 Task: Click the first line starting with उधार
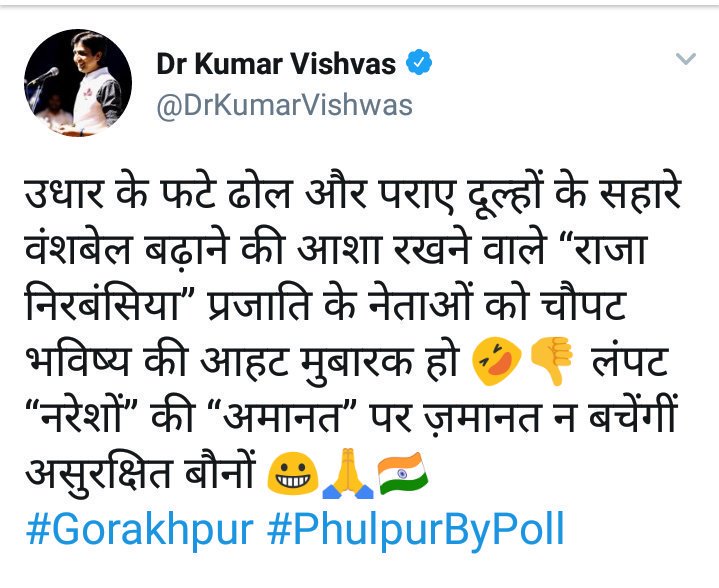[353, 193]
